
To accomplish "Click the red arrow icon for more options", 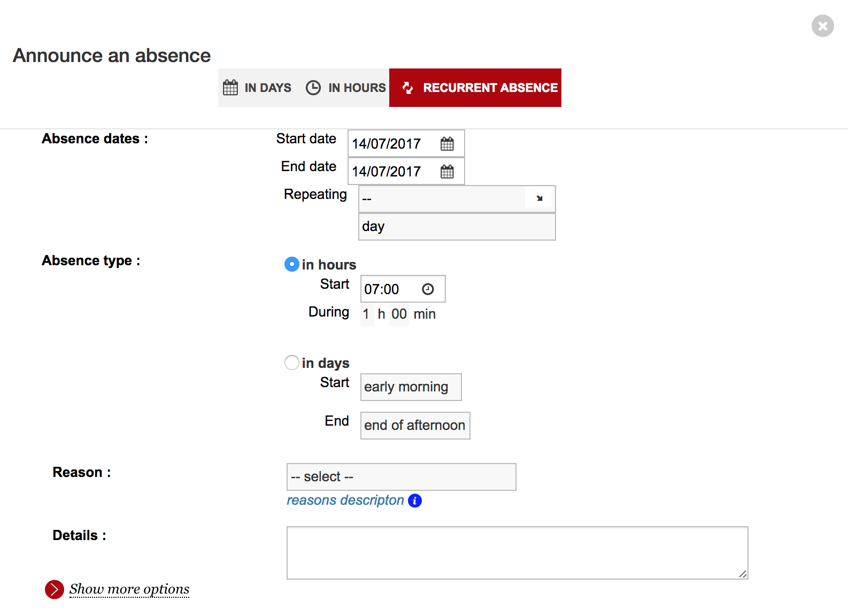I will 55,589.
